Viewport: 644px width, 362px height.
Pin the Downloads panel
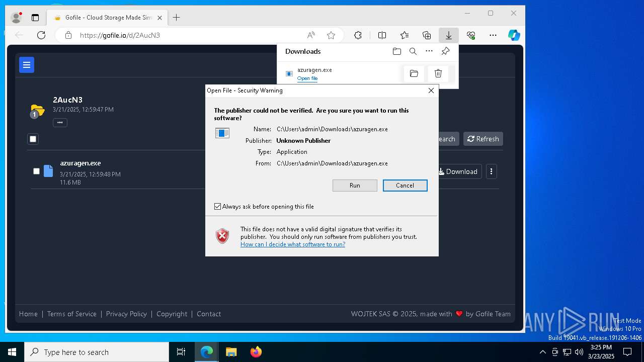[445, 51]
